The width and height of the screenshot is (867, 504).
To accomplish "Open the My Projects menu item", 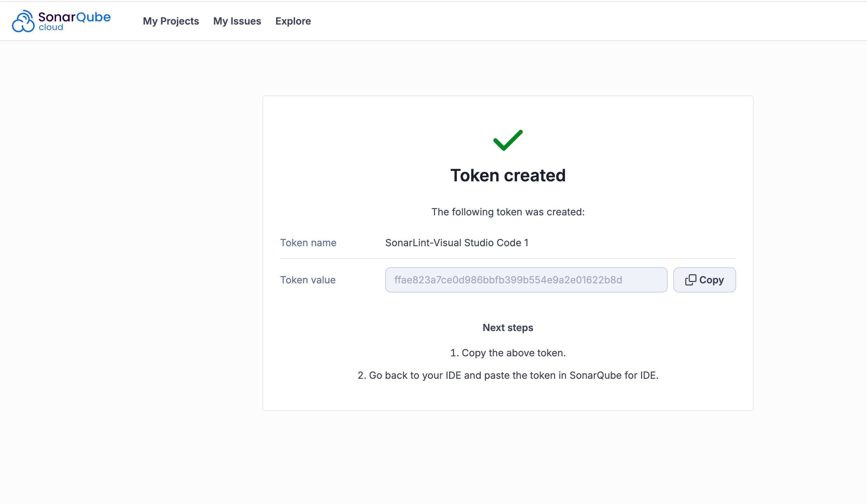I will [x=171, y=21].
